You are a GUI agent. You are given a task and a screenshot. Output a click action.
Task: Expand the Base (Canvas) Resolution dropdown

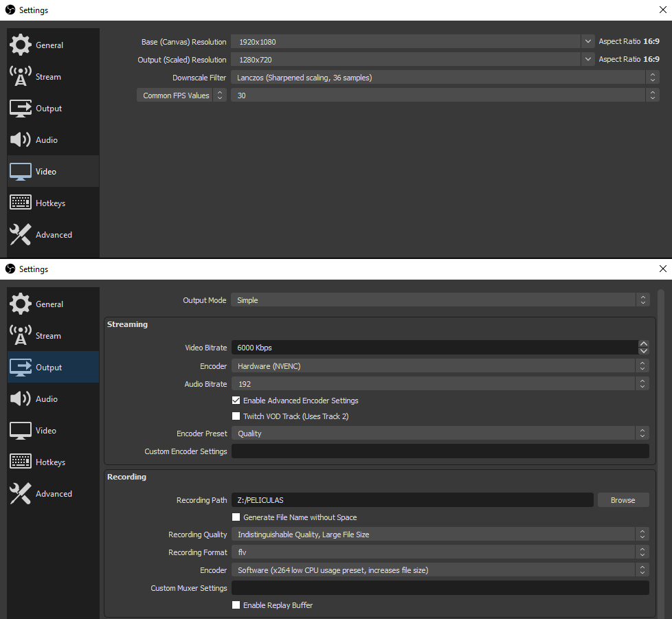(587, 42)
